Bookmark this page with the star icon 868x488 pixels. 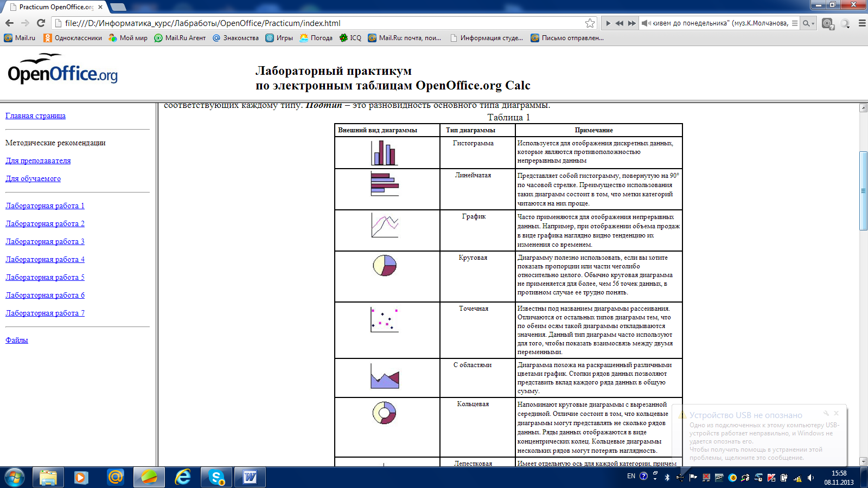click(590, 23)
